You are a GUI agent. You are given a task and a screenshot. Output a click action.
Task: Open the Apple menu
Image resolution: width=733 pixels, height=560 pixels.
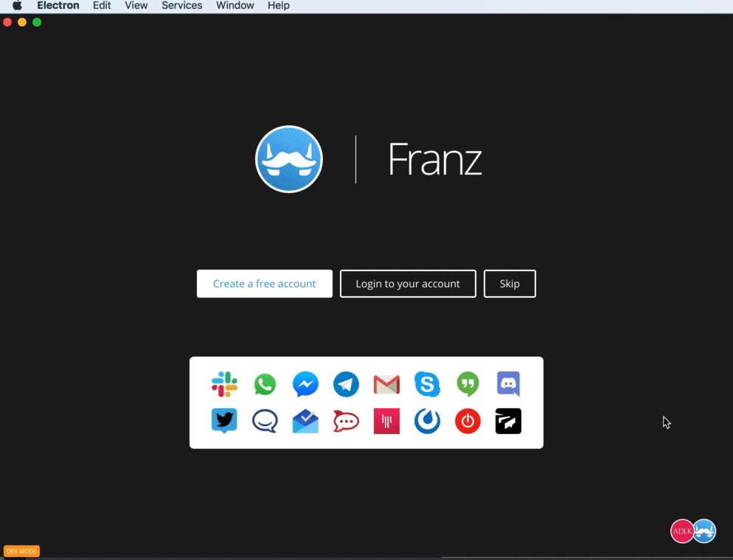[x=17, y=6]
